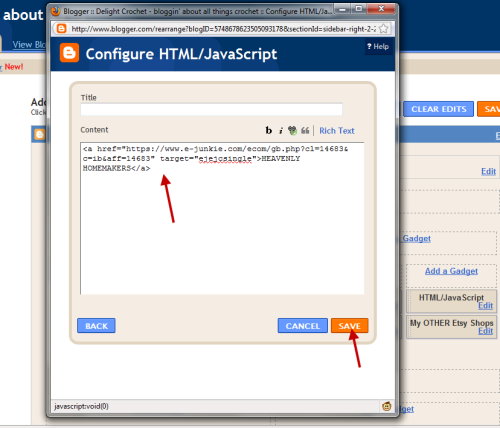Click the text color icon
Screen dimensions: 500x428
tap(292, 130)
